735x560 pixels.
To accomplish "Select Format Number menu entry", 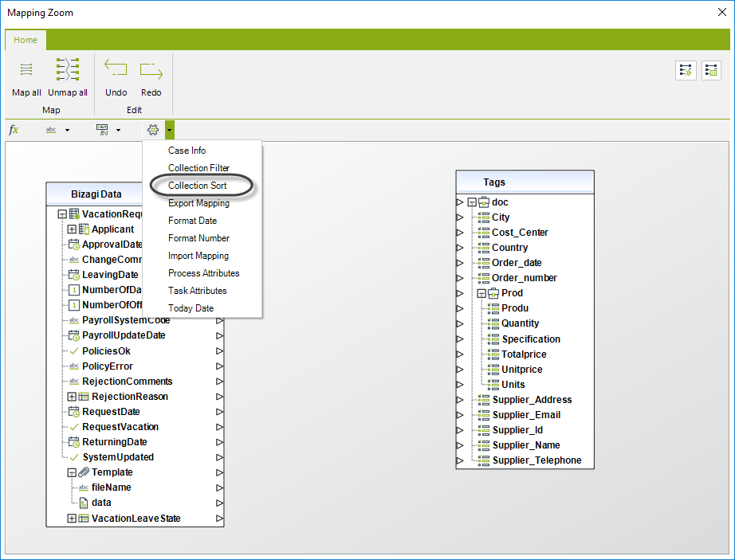I will [198, 238].
